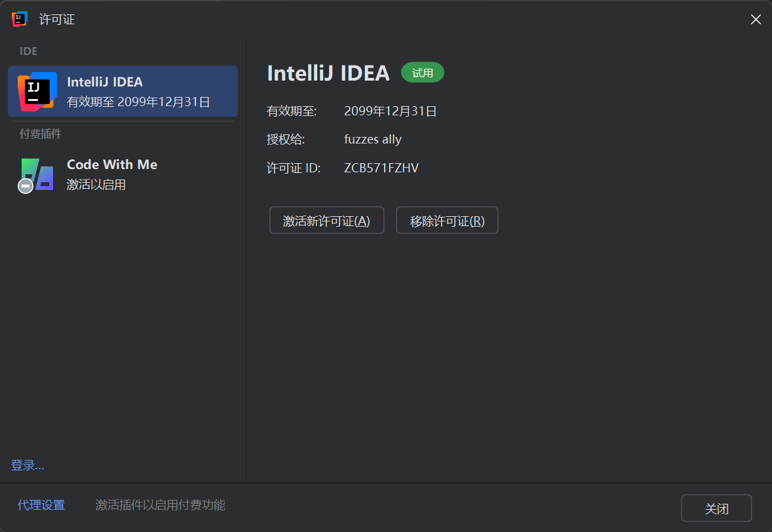The height and width of the screenshot is (532, 772).
Task: Click the 有效期至: label in details
Action: [x=292, y=111]
